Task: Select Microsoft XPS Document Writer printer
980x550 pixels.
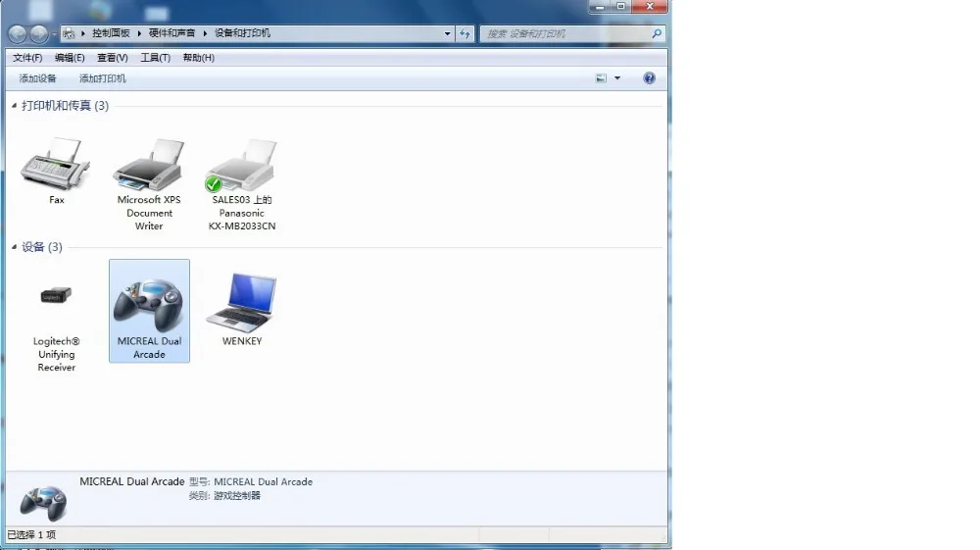Action: click(149, 165)
